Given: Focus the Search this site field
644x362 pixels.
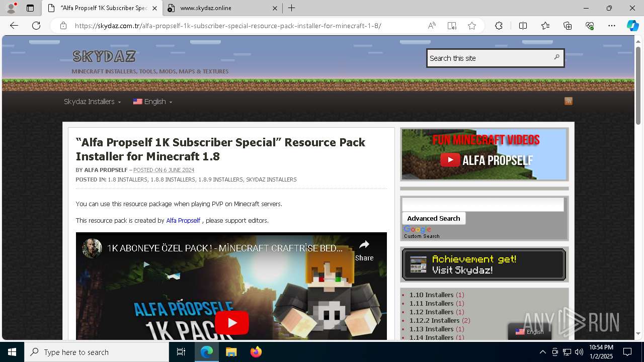Looking at the screenshot, I should 491,58.
